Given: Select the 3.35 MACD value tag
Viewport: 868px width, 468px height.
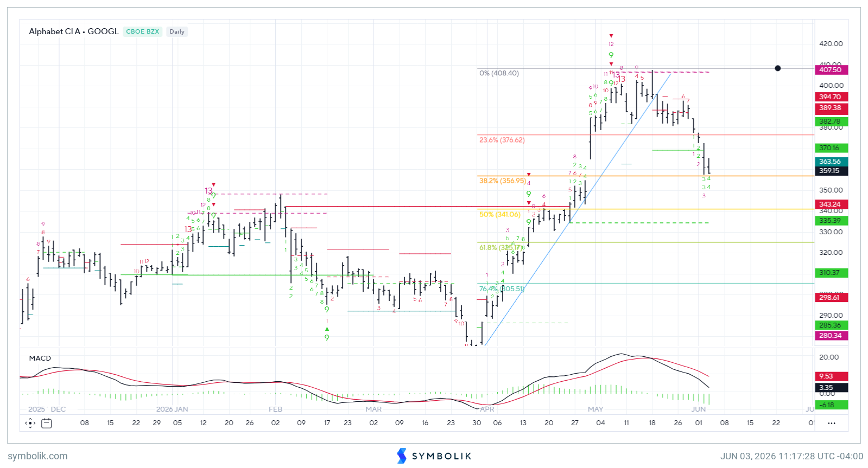Looking at the screenshot, I should (831, 388).
